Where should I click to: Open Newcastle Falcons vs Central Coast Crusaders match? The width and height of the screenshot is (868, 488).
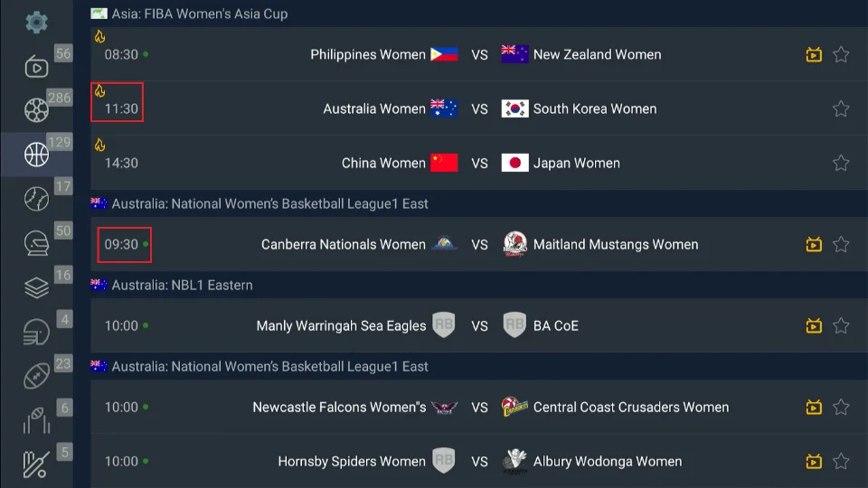point(479,408)
